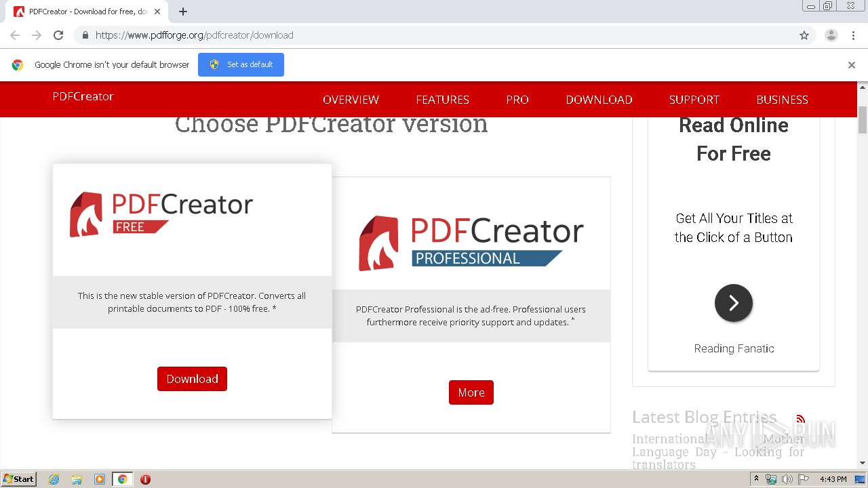This screenshot has height=488, width=868.
Task: Click the page scrollbar up arrow
Action: click(x=863, y=87)
